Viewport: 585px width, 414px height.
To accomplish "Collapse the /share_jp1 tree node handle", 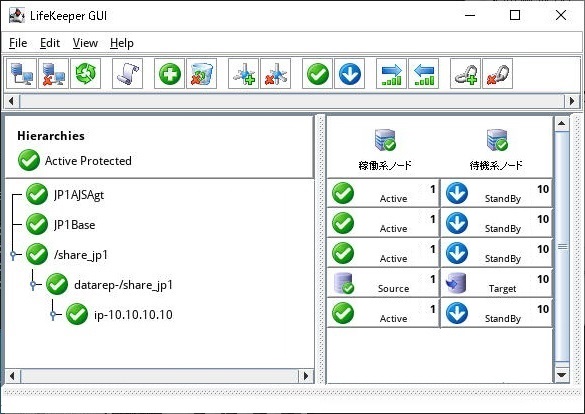I will 13,255.
